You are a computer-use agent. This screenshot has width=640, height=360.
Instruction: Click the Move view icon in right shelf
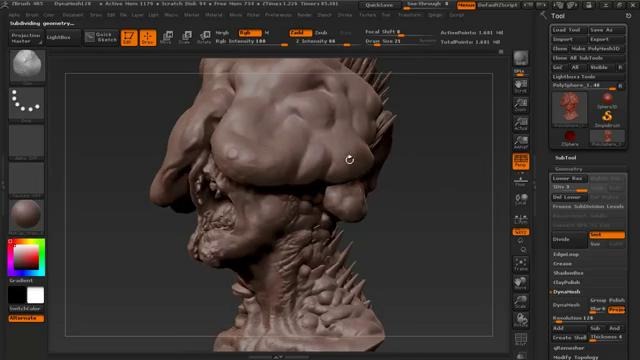[x=520, y=283]
